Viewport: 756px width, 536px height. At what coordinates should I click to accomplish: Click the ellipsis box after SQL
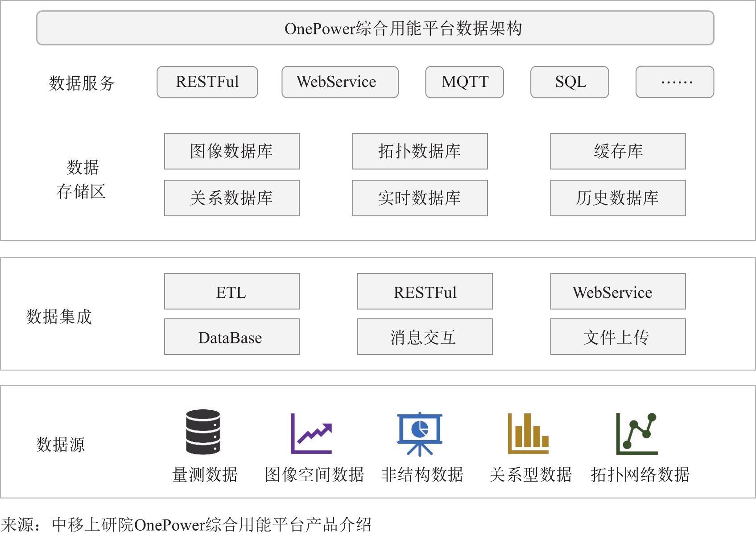(675, 82)
